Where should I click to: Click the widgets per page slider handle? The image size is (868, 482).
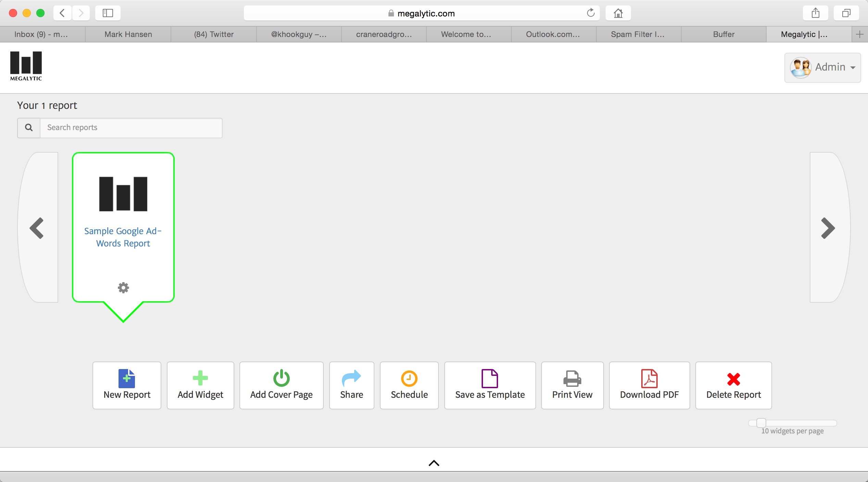click(x=761, y=423)
